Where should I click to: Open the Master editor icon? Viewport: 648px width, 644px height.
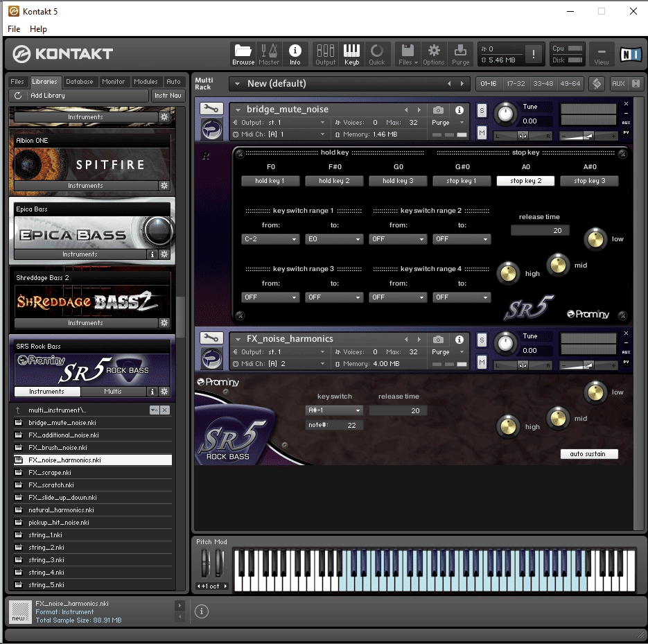(x=269, y=54)
